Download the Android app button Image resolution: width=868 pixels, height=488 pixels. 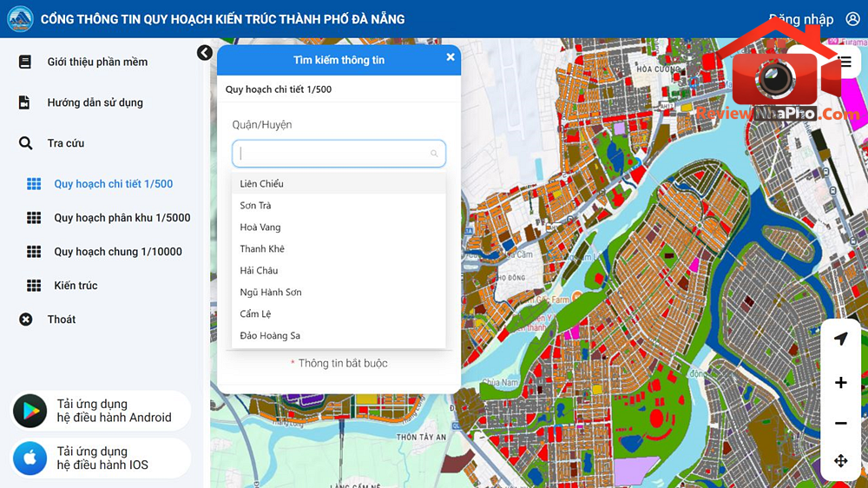(101, 411)
